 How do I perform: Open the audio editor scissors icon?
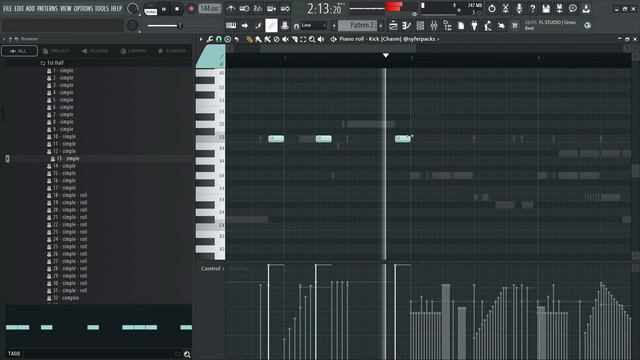[505, 8]
